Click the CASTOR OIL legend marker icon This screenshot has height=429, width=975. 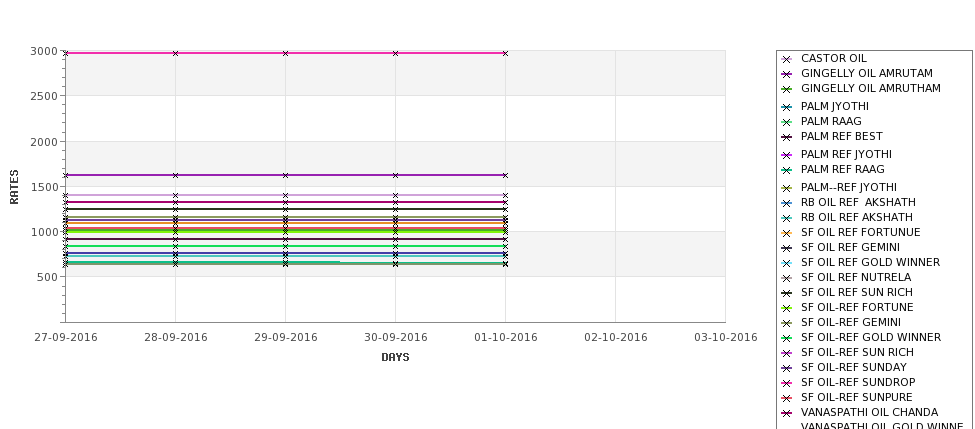(786, 59)
